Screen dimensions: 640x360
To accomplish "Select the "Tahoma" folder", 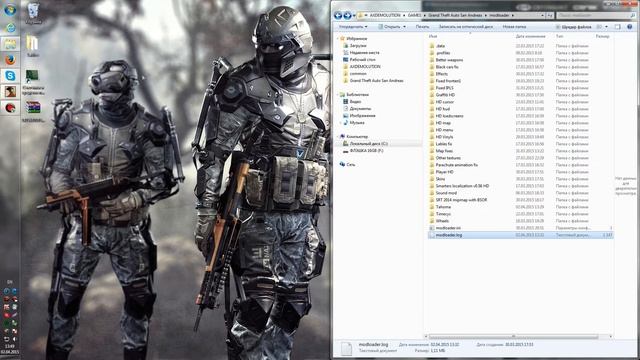I will [443, 207].
